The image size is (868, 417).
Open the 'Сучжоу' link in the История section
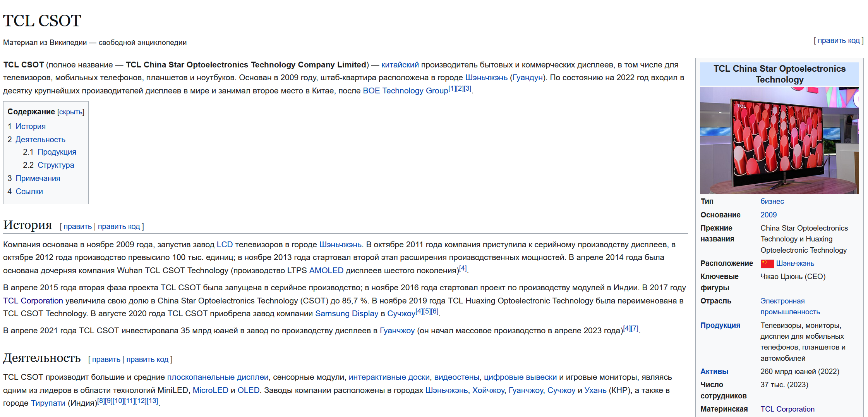pos(401,314)
